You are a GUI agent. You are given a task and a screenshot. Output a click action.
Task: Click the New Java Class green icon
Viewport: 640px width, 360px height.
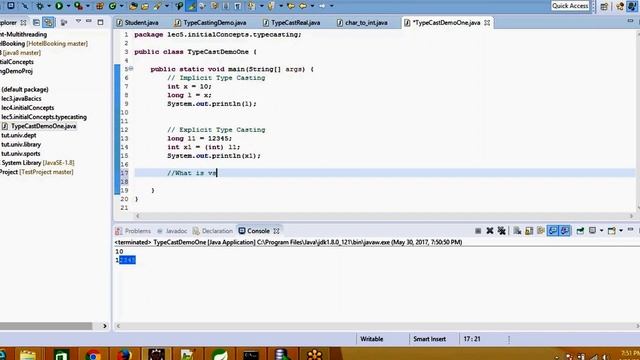click(x=112, y=6)
